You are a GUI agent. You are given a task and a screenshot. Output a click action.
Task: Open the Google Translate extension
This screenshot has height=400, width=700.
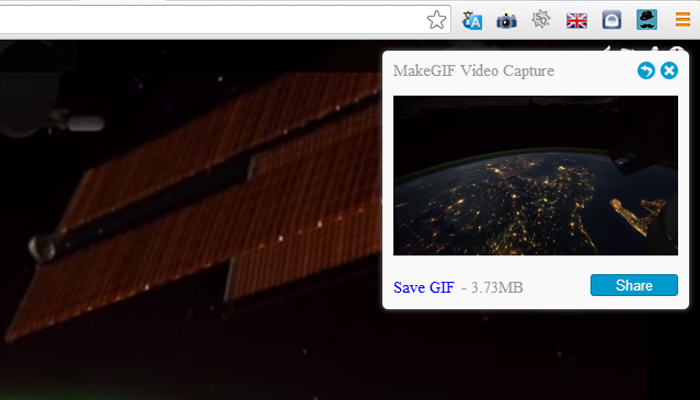[x=471, y=20]
